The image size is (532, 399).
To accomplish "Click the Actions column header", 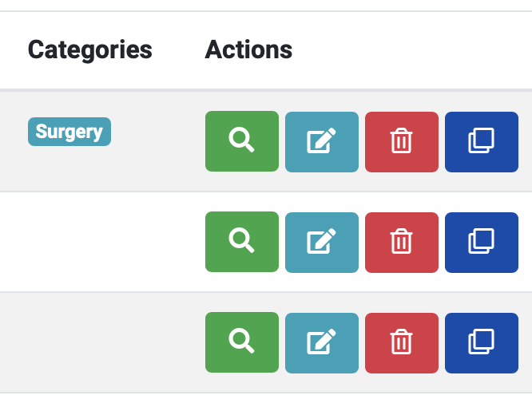I will tap(248, 49).
